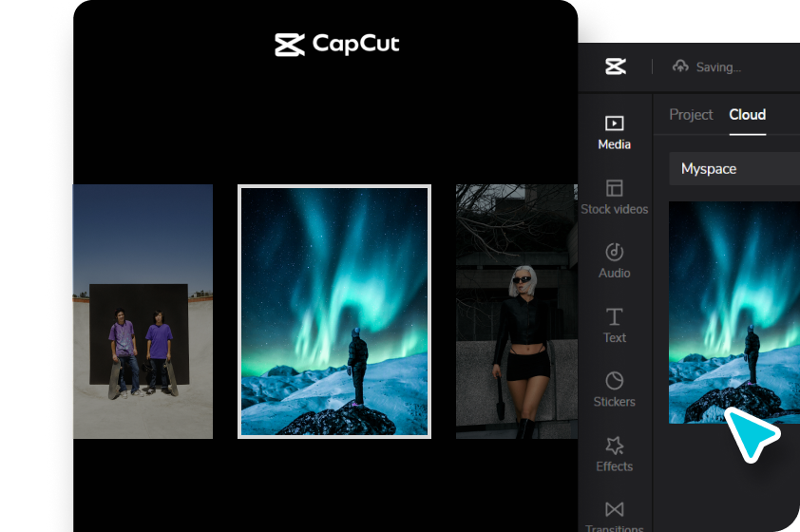The image size is (800, 532).
Task: Select the Audio sidebar icon
Action: click(x=614, y=252)
